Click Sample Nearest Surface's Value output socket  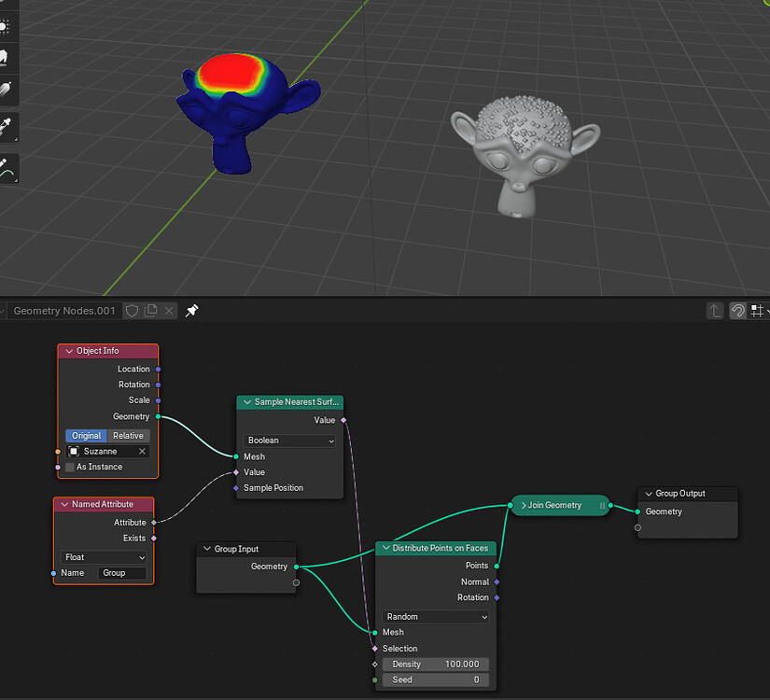pyautogui.click(x=343, y=420)
